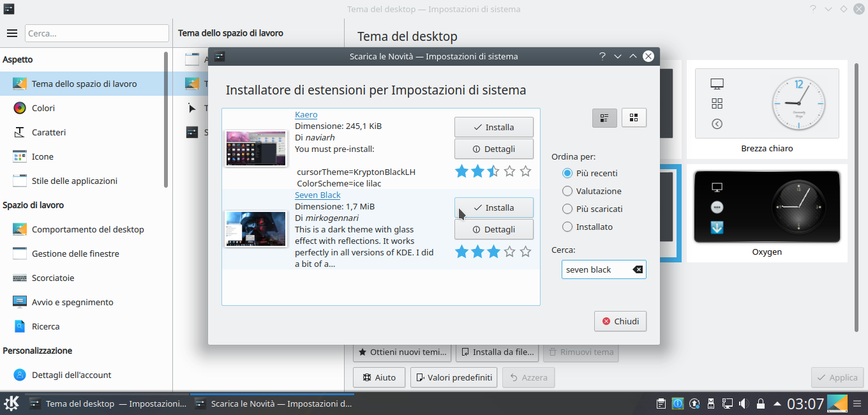The width and height of the screenshot is (868, 415).
Task: Open the Ricerca settings category
Action: click(82, 326)
